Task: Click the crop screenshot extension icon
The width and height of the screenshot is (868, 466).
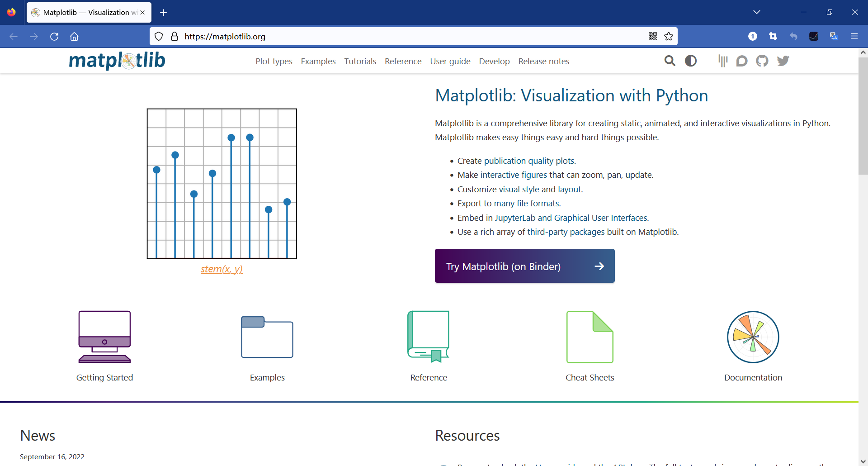Action: (773, 37)
